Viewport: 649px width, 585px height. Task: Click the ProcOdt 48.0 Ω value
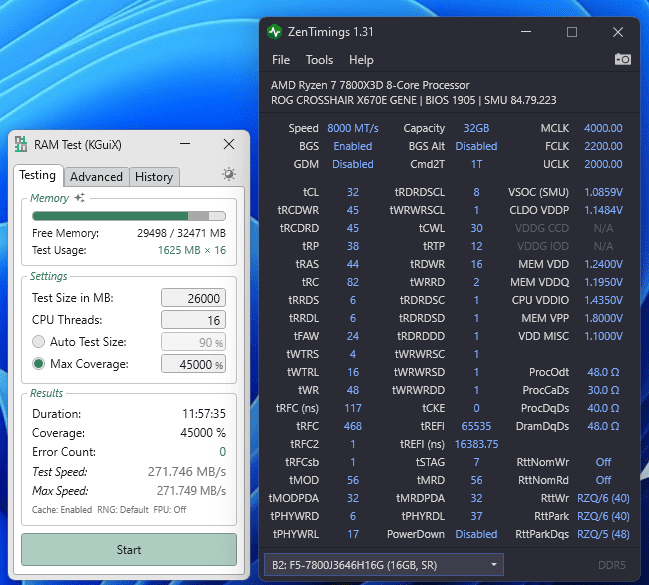pos(603,372)
